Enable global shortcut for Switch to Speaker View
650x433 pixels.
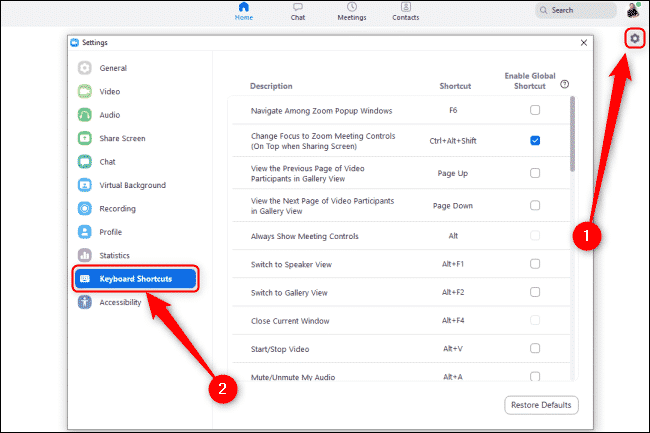(535, 264)
